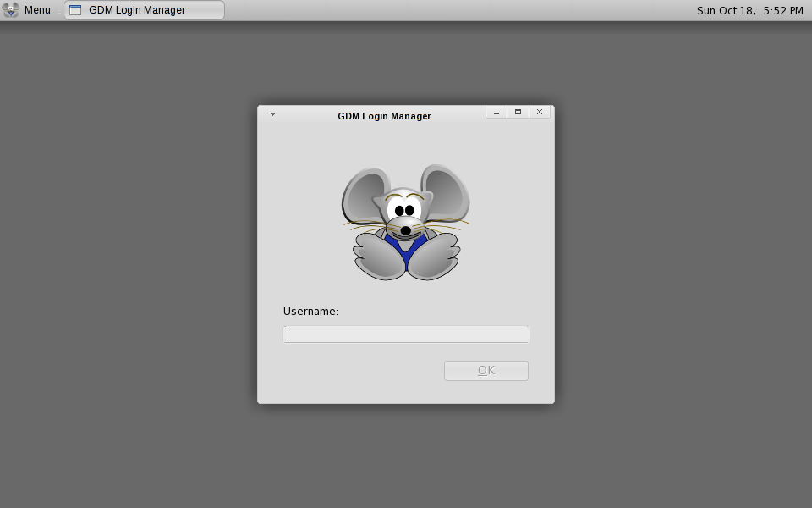Focus the Username input field
Screen dimensions: 812x508
pyautogui.click(x=406, y=334)
